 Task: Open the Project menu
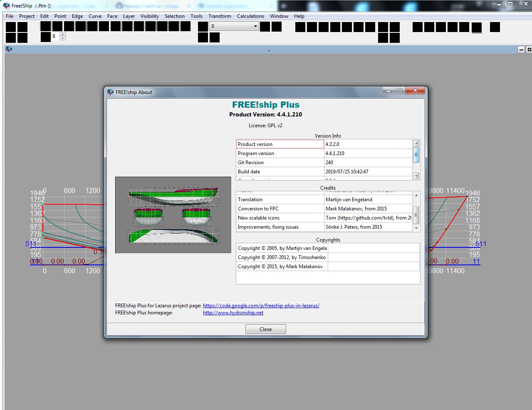[x=27, y=16]
